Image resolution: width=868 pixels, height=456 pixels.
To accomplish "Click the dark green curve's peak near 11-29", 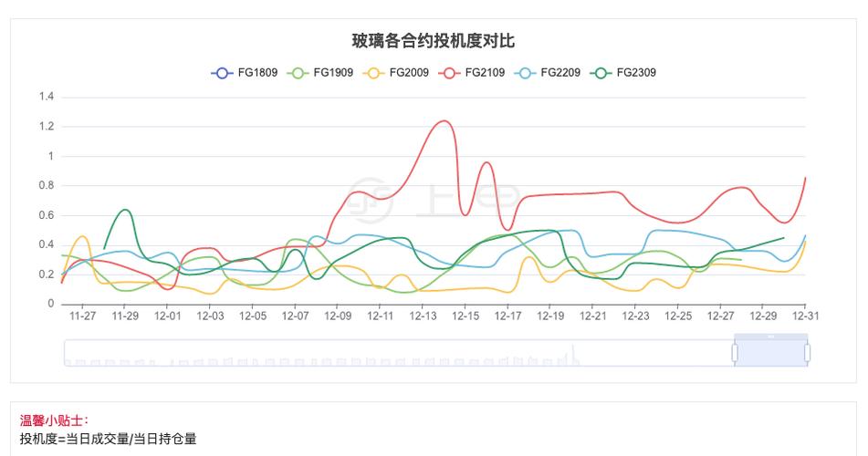I will pyautogui.click(x=126, y=210).
